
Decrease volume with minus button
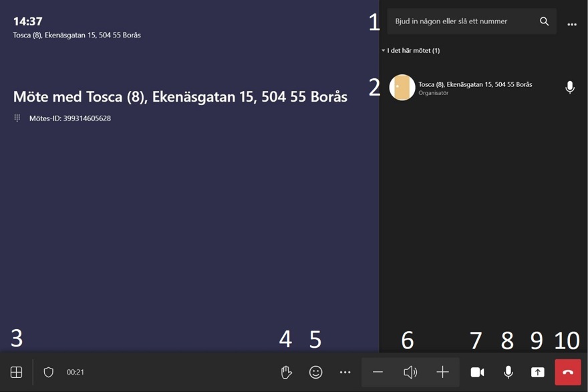point(378,372)
